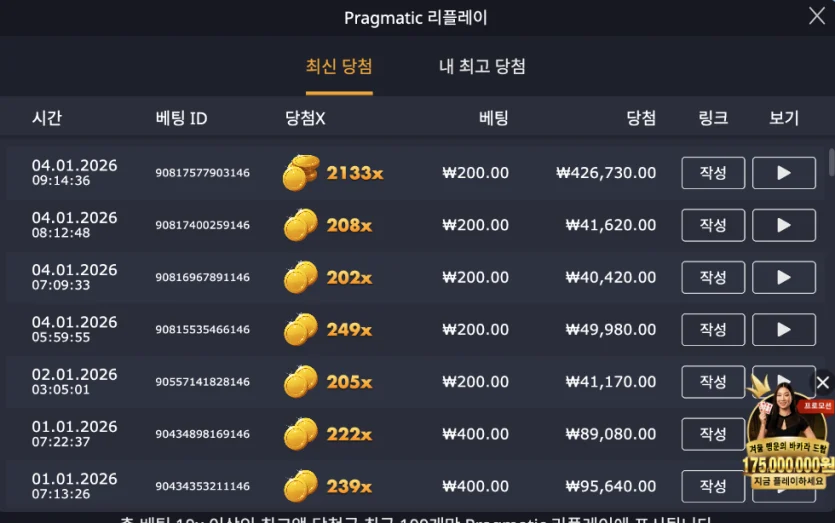Click the gold coins icon beside 2133x
The height and width of the screenshot is (523, 835).
coord(300,173)
